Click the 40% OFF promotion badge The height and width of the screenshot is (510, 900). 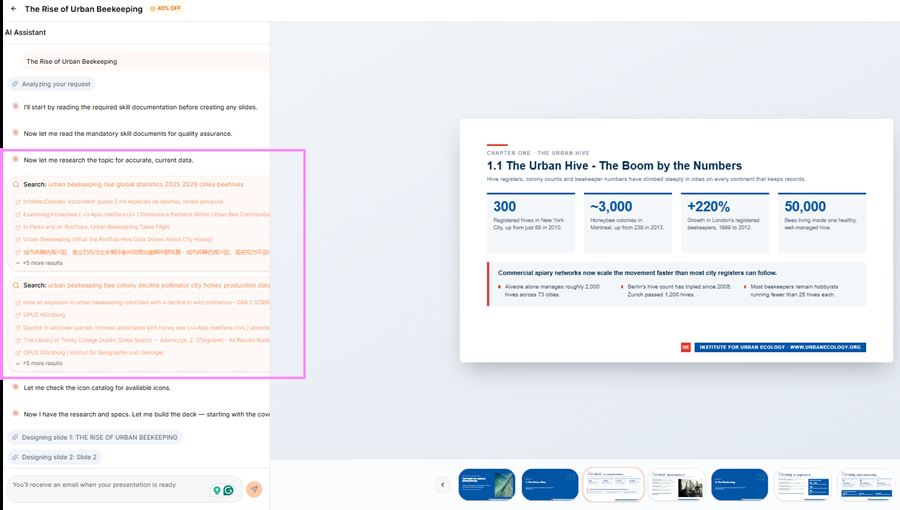pos(165,9)
